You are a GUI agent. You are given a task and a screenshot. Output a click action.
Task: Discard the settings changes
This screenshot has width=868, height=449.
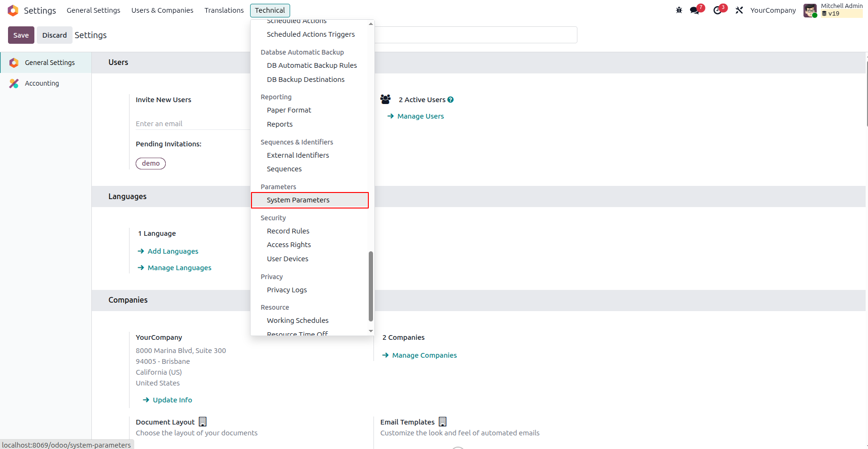55,35
